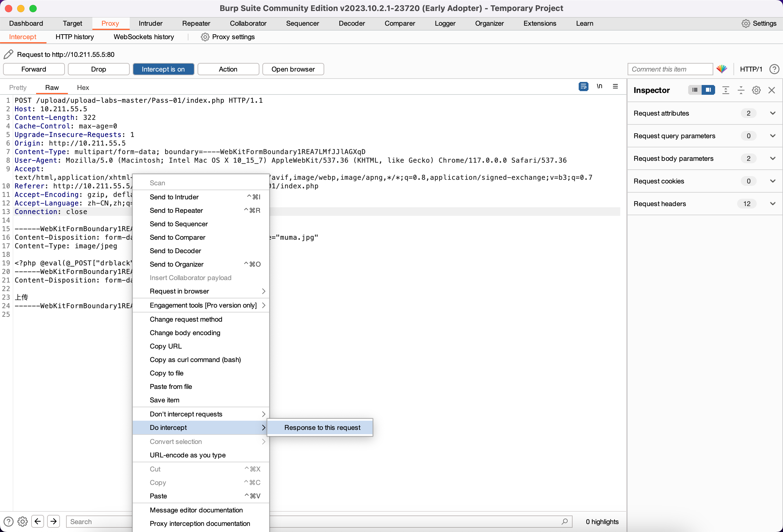This screenshot has width=783, height=532.
Task: Toggle URL-encode as you type
Action: pos(201,455)
